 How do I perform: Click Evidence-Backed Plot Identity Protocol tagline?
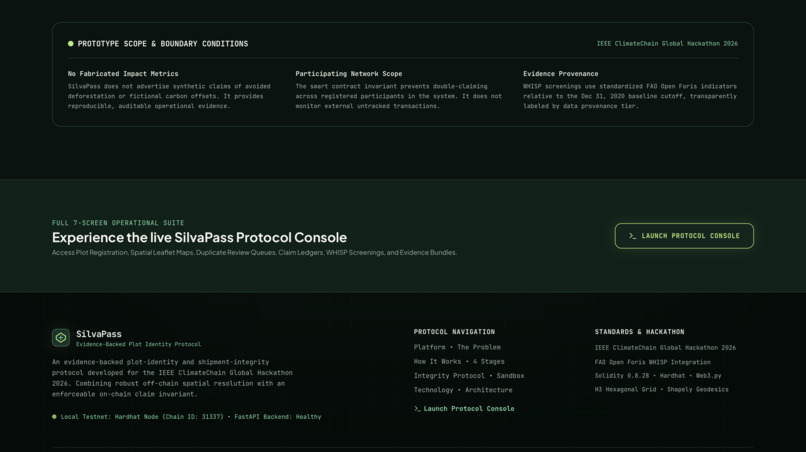tap(138, 345)
